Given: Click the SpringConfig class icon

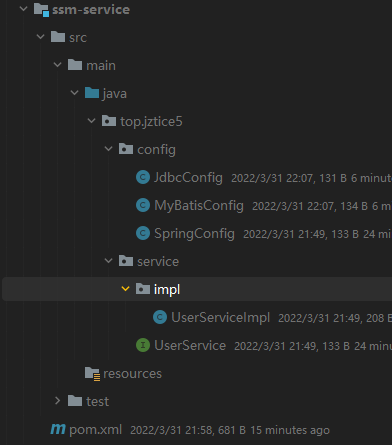Looking at the screenshot, I should pos(143,233).
